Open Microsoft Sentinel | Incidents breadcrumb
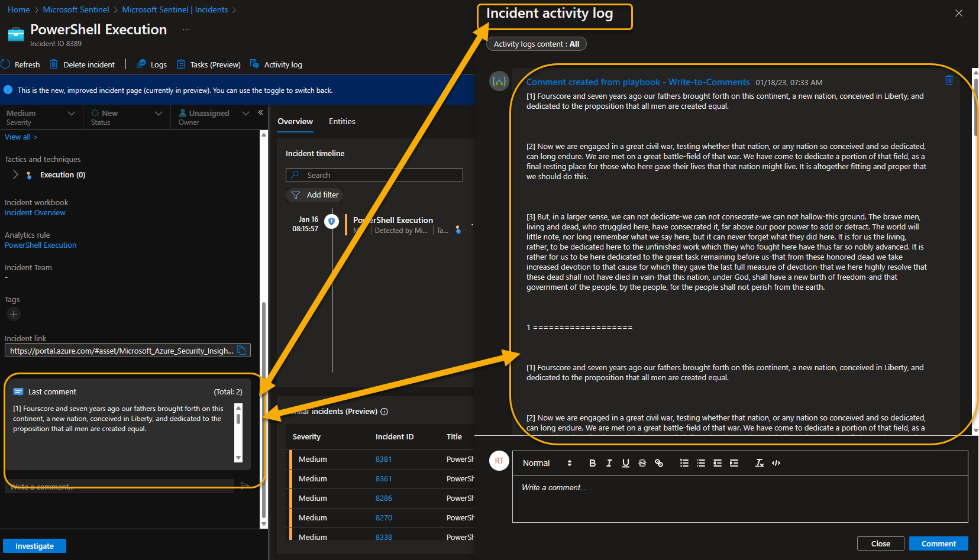Viewport: 979px width, 560px height. tap(175, 9)
